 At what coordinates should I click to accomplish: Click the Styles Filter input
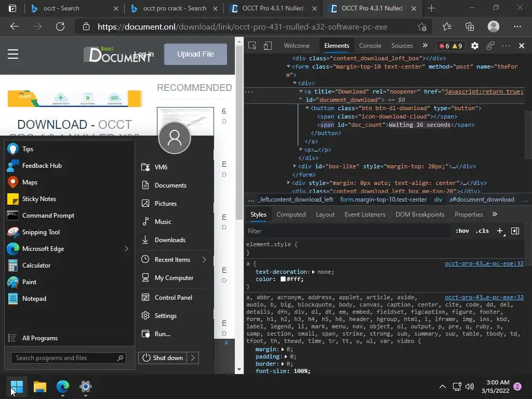348,231
